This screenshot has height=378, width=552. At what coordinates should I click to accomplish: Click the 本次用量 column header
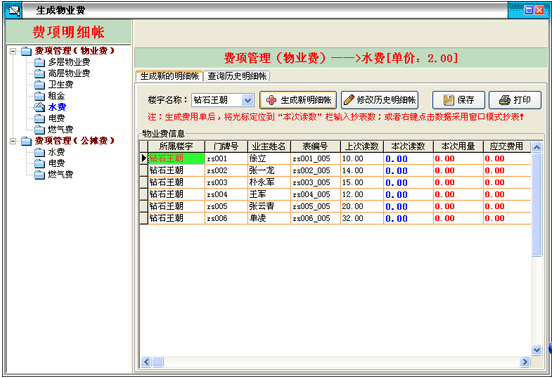458,146
